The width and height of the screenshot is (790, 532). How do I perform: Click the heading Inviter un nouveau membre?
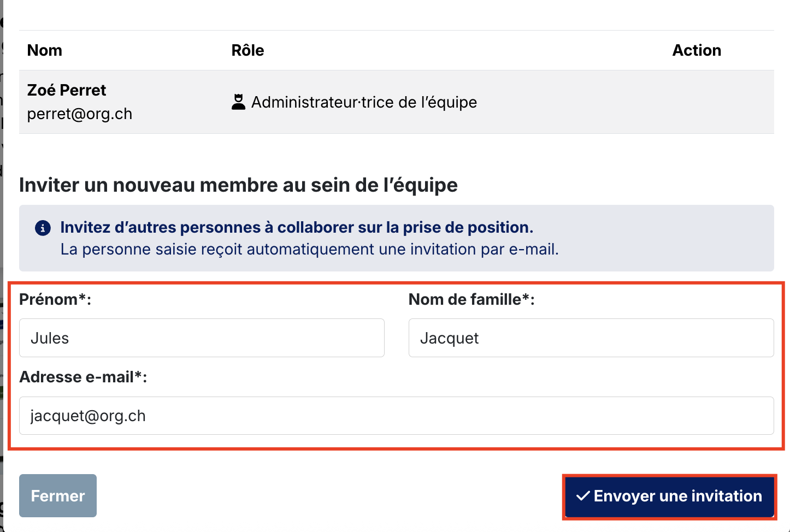(x=238, y=185)
